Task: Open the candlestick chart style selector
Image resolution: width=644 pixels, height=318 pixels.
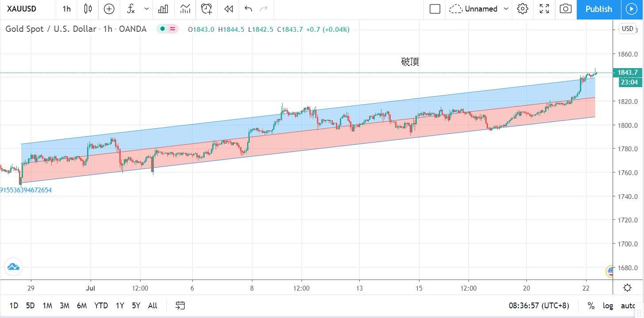Action: tap(88, 9)
